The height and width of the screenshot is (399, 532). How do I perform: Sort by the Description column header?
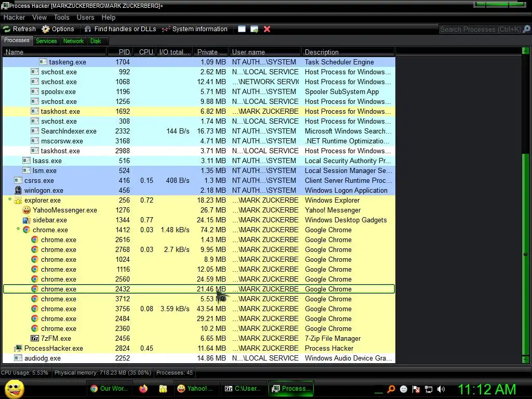coord(348,52)
